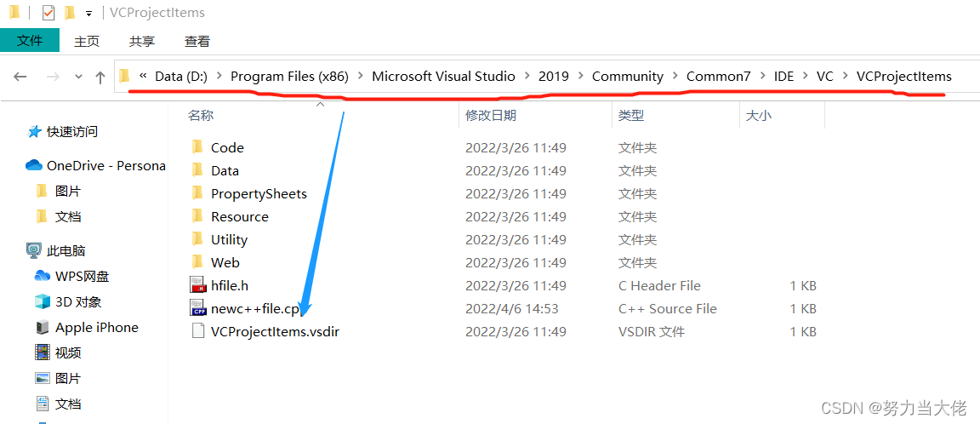980x424 pixels.
Task: Open 图片 under OneDrive
Action: 67,192
